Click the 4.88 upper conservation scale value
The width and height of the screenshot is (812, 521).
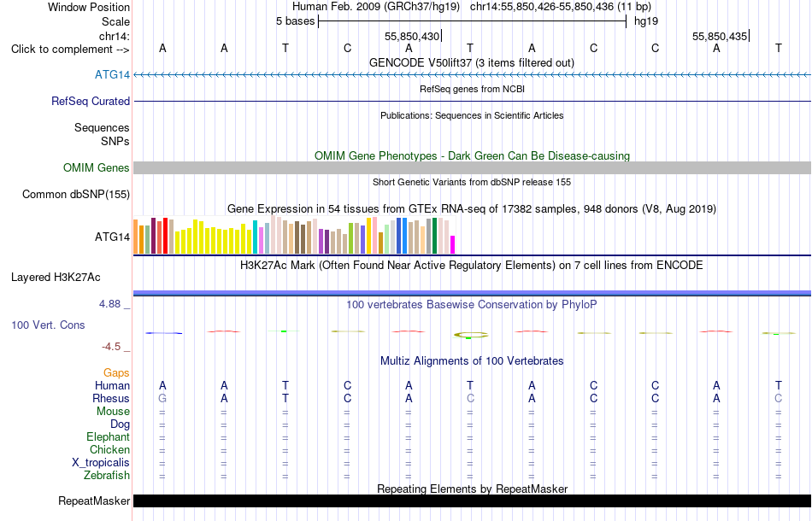(x=109, y=304)
